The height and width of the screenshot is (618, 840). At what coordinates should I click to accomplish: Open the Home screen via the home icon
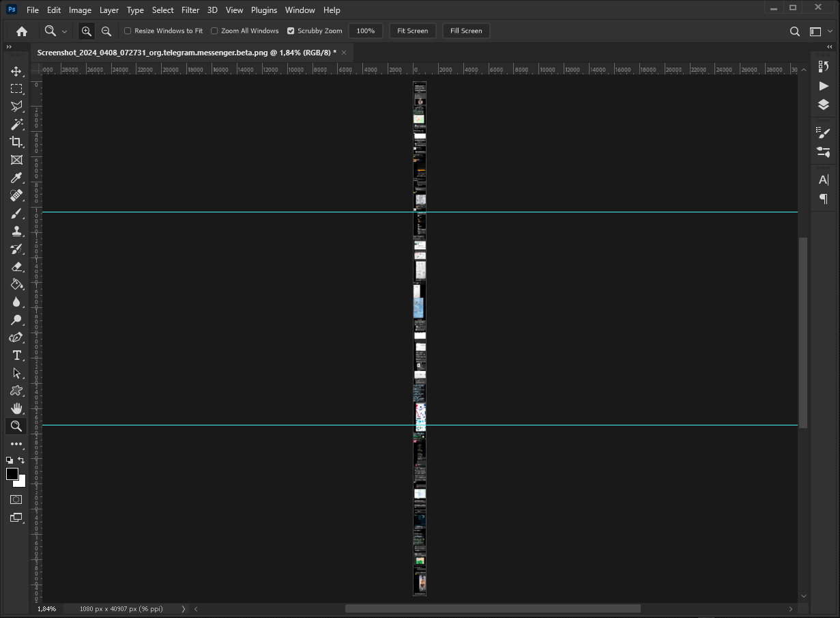pos(20,31)
